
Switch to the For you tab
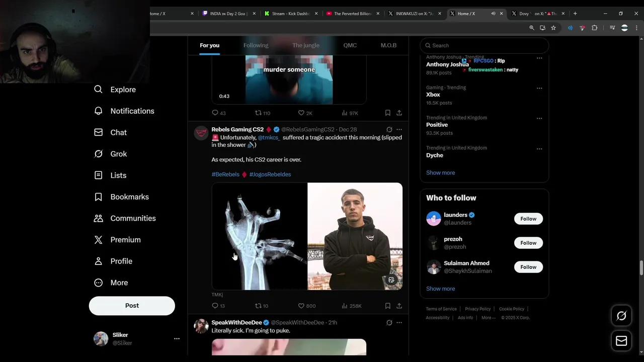(x=209, y=45)
